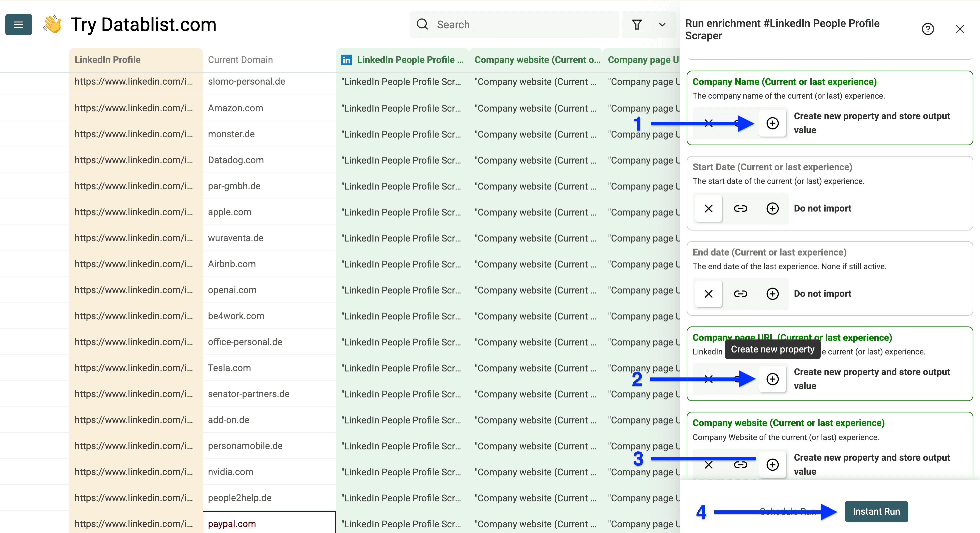Viewport: 980px width, 533px height.
Task: Open the navigation hamburger menu
Action: 18,24
